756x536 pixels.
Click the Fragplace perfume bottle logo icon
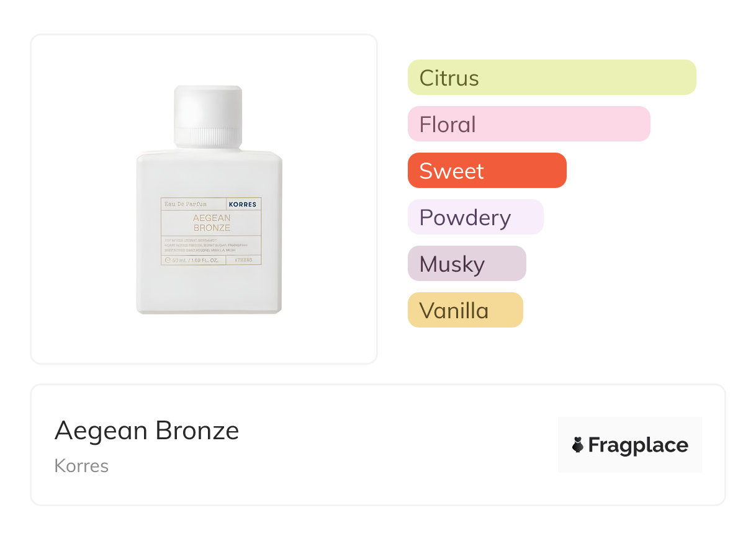pyautogui.click(x=578, y=445)
